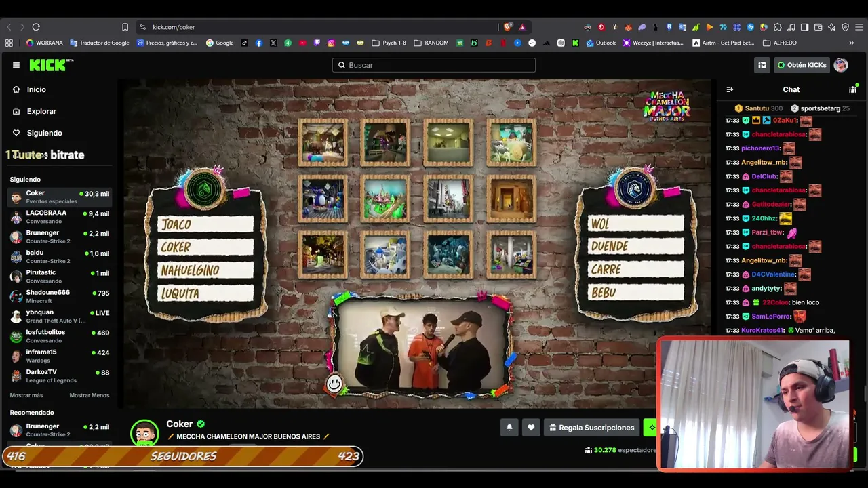
Task: Open the YouTube bookmark icon
Action: [x=302, y=43]
